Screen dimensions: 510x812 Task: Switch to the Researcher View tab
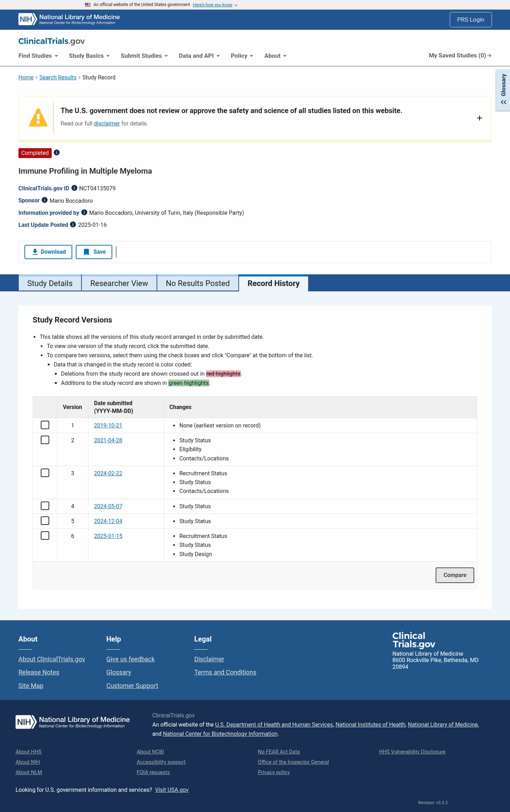pos(119,283)
